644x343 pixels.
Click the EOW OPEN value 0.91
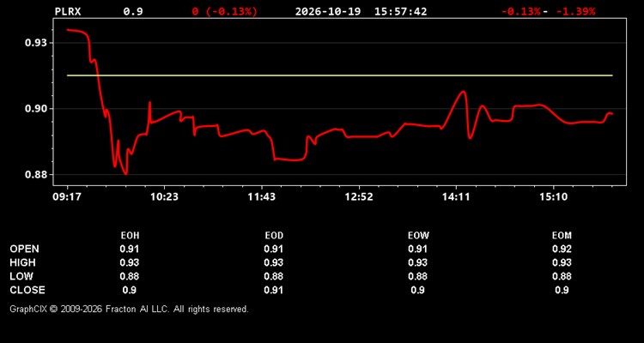pos(417,249)
